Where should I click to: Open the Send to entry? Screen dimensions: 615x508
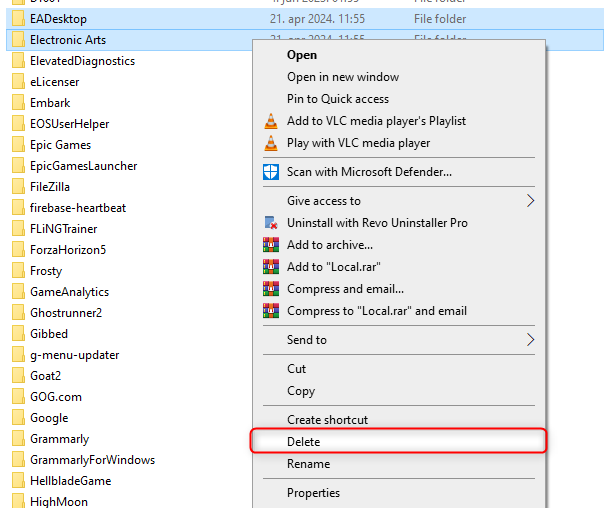(x=399, y=340)
